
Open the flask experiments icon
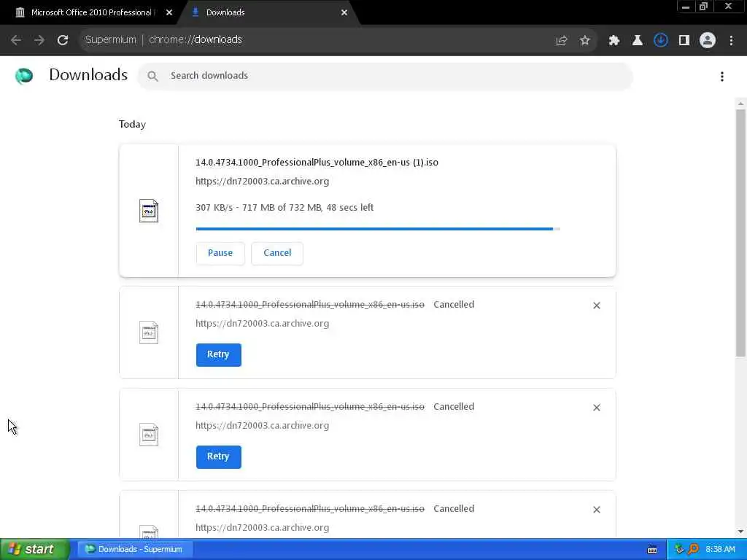pyautogui.click(x=637, y=41)
